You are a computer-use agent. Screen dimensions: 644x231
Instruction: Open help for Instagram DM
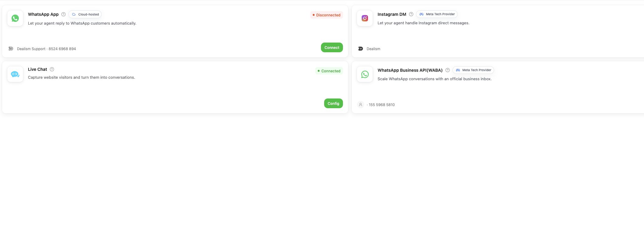(411, 14)
